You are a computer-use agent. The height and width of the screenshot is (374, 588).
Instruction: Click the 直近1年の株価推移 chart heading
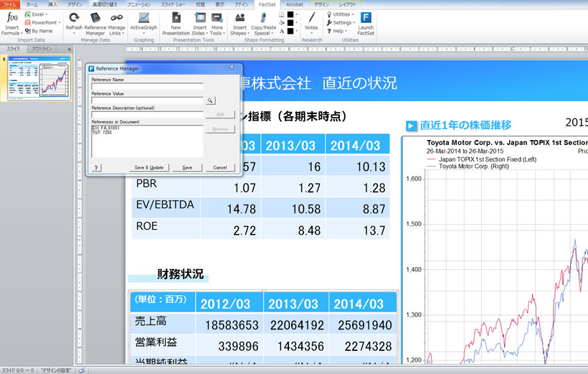pyautogui.click(x=465, y=125)
